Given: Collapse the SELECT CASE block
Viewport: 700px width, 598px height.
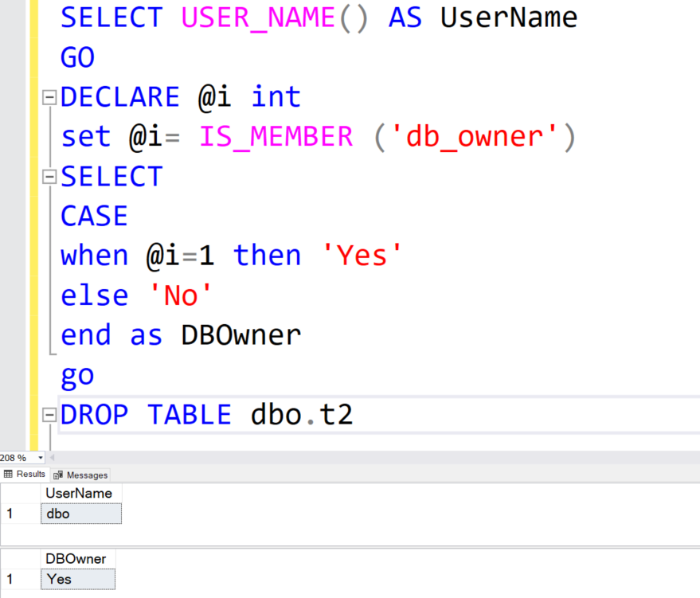Looking at the screenshot, I should pyautogui.click(x=49, y=177).
